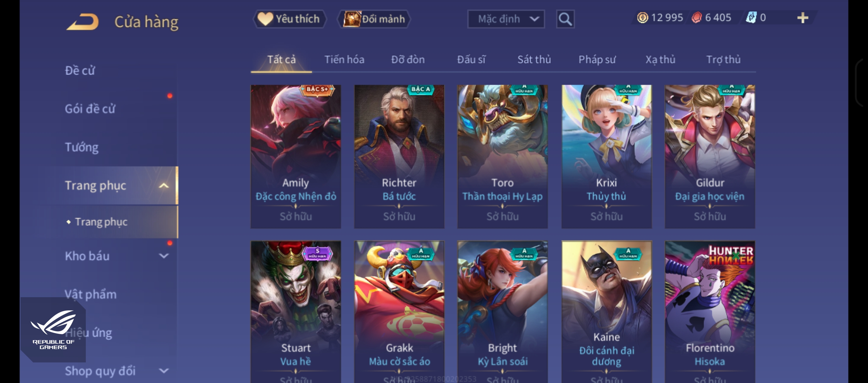Open Gói đề cử in sidebar
Image resolution: width=868 pixels, height=383 pixels.
90,109
